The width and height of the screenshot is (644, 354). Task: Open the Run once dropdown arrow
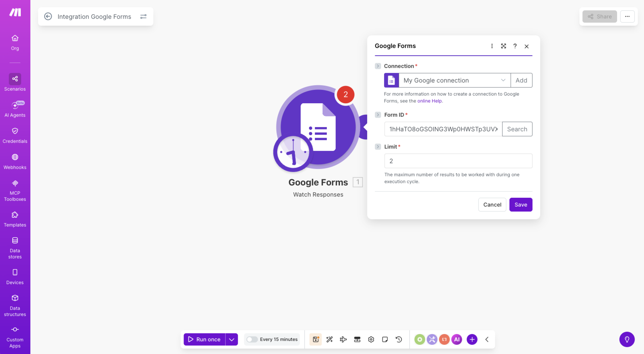pyautogui.click(x=232, y=339)
